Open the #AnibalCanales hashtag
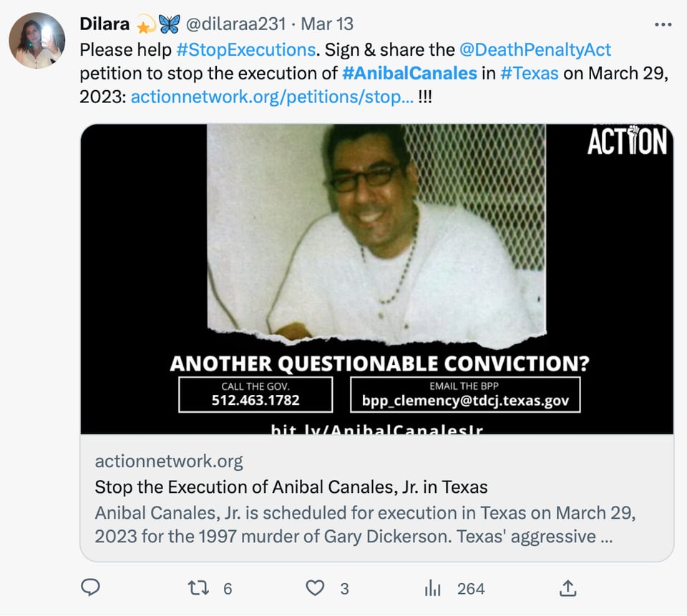 tap(409, 73)
